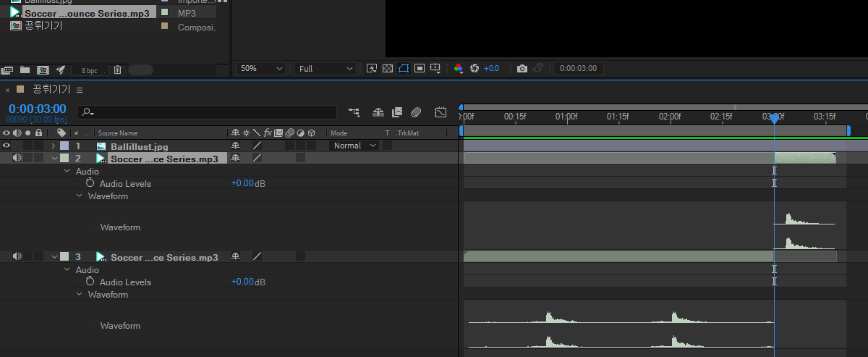This screenshot has height=357, width=868.
Task: Toggle Region of Interest button
Action: [x=419, y=68]
